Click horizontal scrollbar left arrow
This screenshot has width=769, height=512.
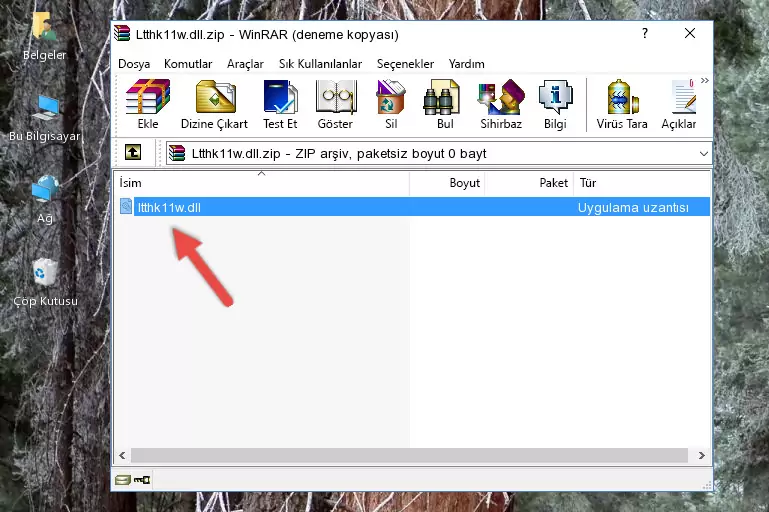(123, 456)
